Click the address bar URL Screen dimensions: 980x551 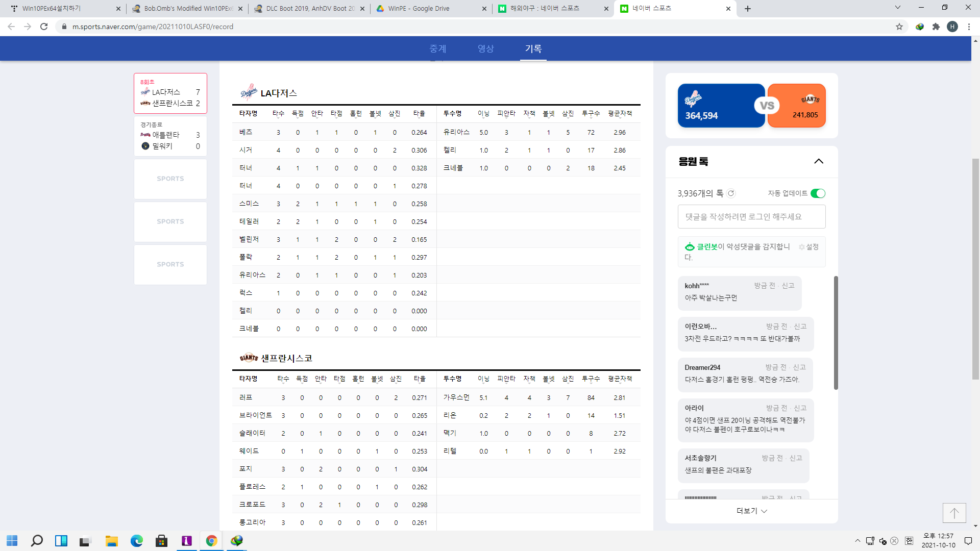[153, 27]
